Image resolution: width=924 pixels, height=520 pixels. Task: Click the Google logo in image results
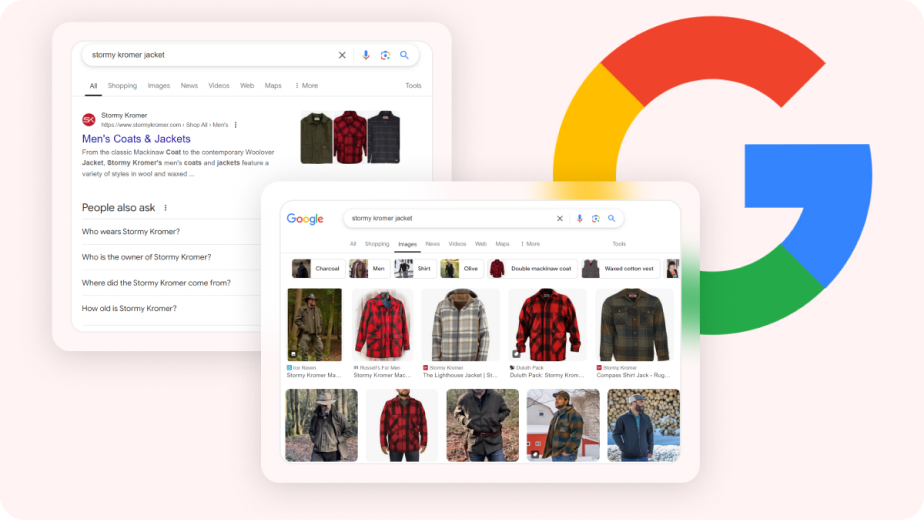point(305,219)
